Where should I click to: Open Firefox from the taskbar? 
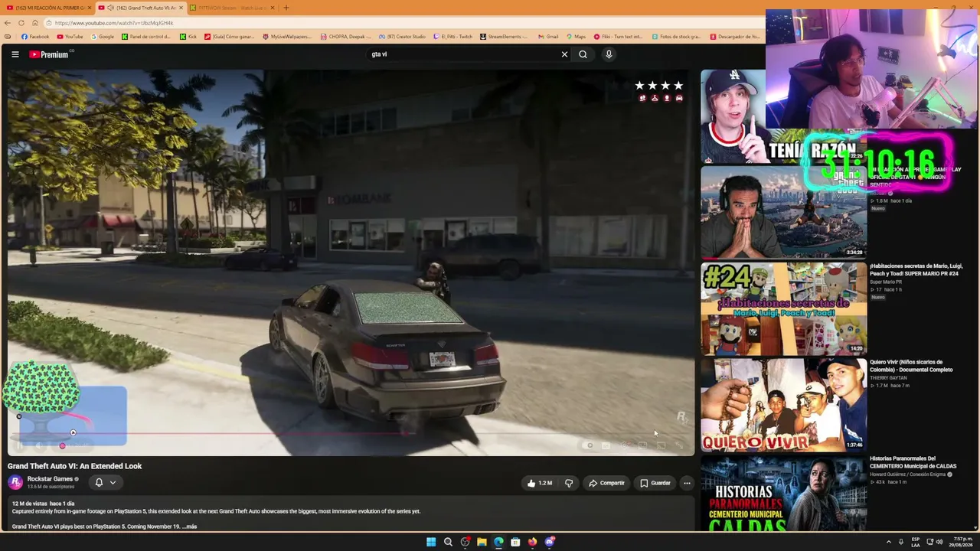pos(532,542)
